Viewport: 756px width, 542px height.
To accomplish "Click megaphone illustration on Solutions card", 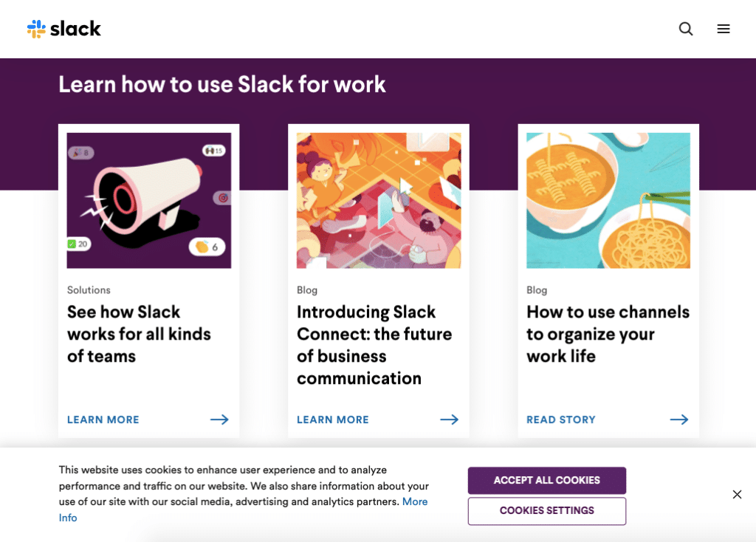I will (x=148, y=200).
